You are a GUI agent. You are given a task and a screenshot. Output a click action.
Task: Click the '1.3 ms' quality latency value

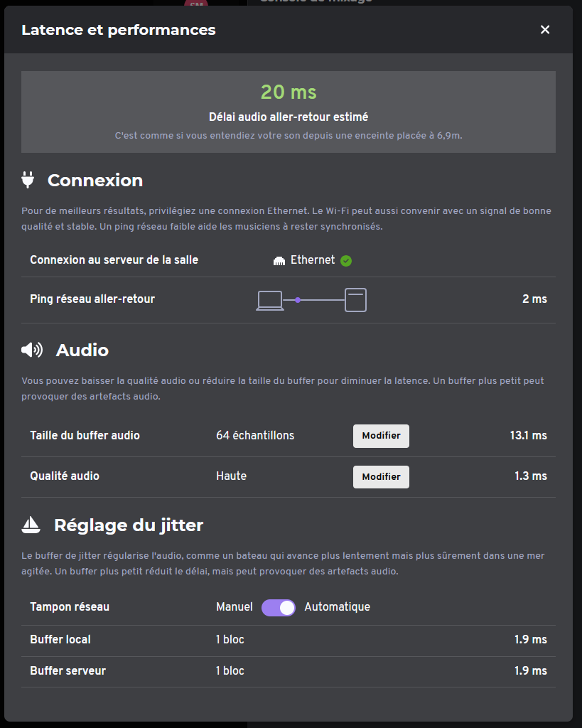pos(531,476)
